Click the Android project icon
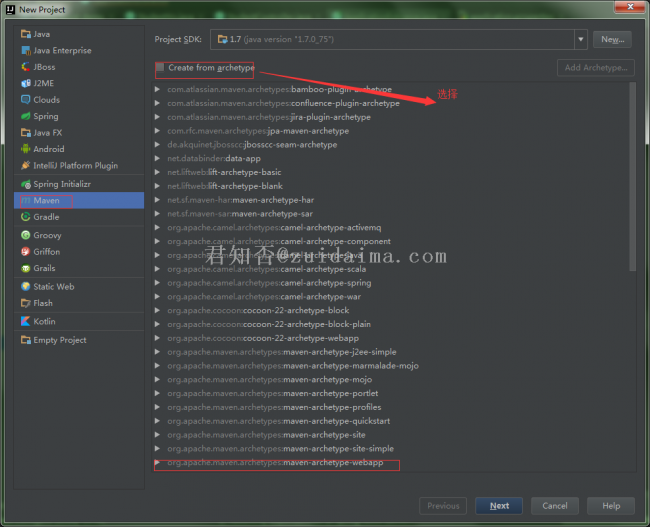650x527 pixels. click(25, 149)
